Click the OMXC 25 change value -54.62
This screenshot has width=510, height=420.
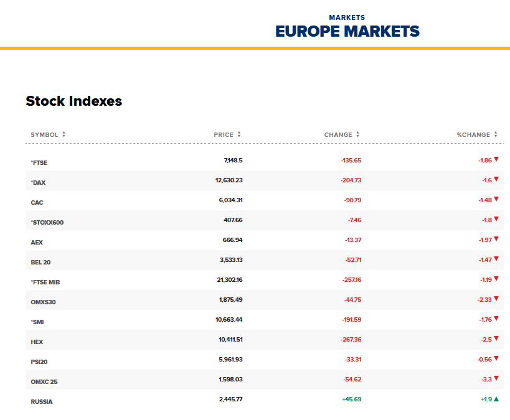click(352, 380)
